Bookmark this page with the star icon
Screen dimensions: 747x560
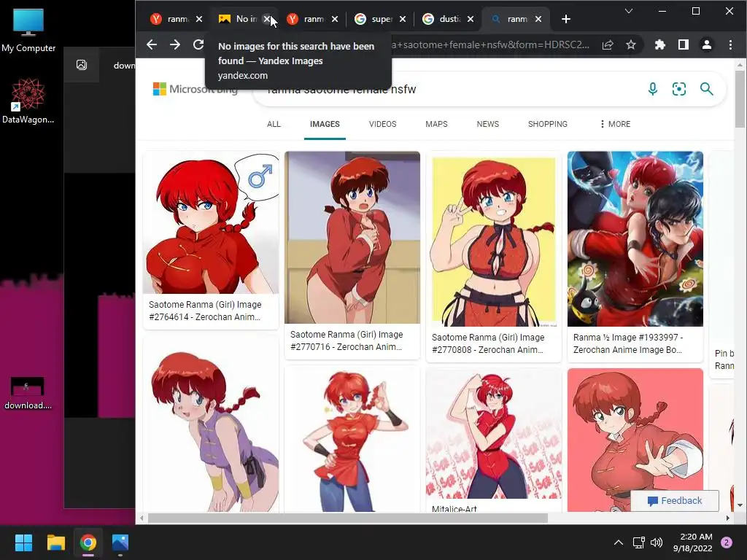(x=631, y=44)
